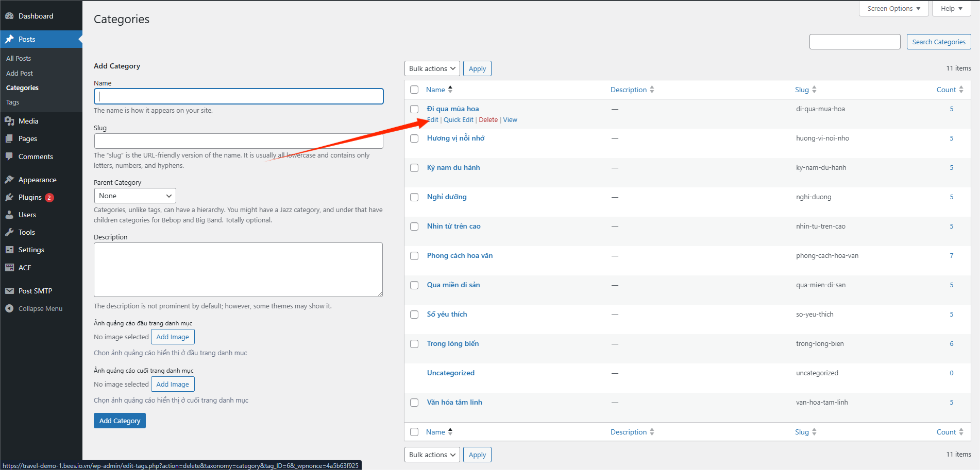Expand the Parent Category dropdown
This screenshot has width=980, height=470.
coord(135,196)
